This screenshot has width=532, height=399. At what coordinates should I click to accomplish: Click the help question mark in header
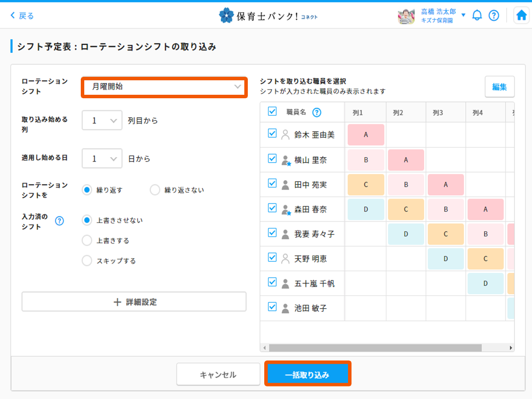tap(494, 15)
